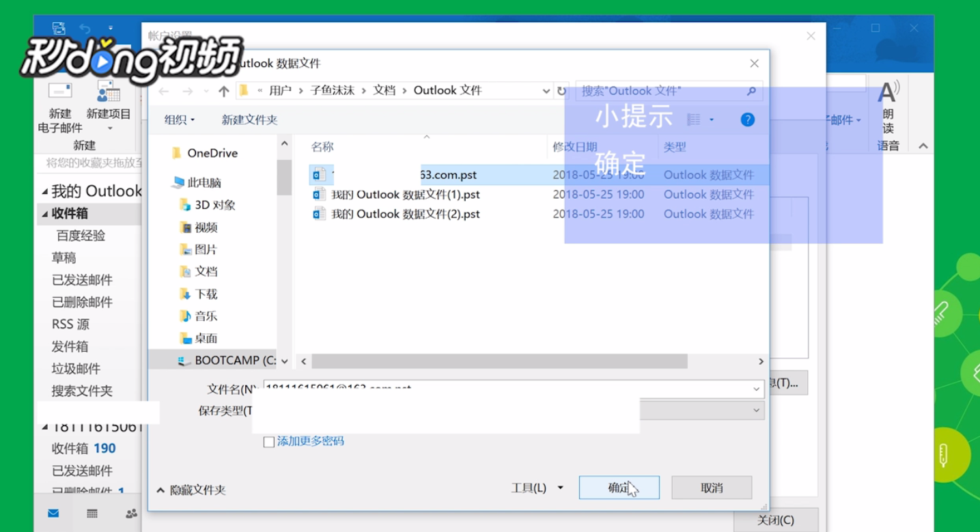Click 关闭(C) in account settings window
980x532 pixels.
pos(775,520)
